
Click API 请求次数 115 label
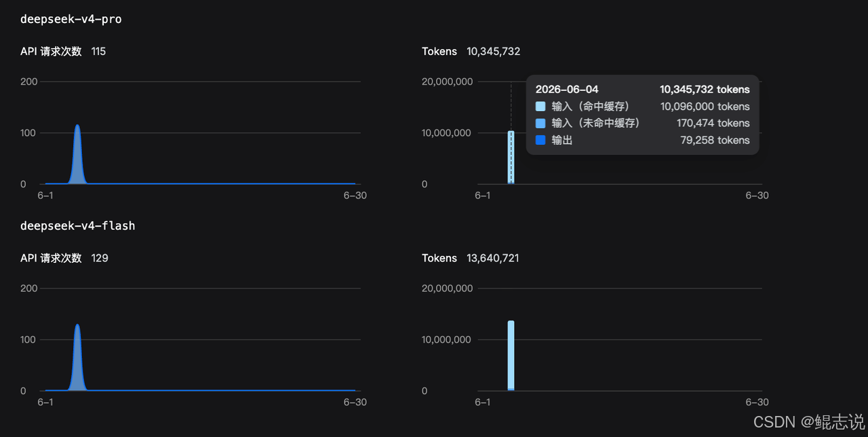(x=63, y=51)
